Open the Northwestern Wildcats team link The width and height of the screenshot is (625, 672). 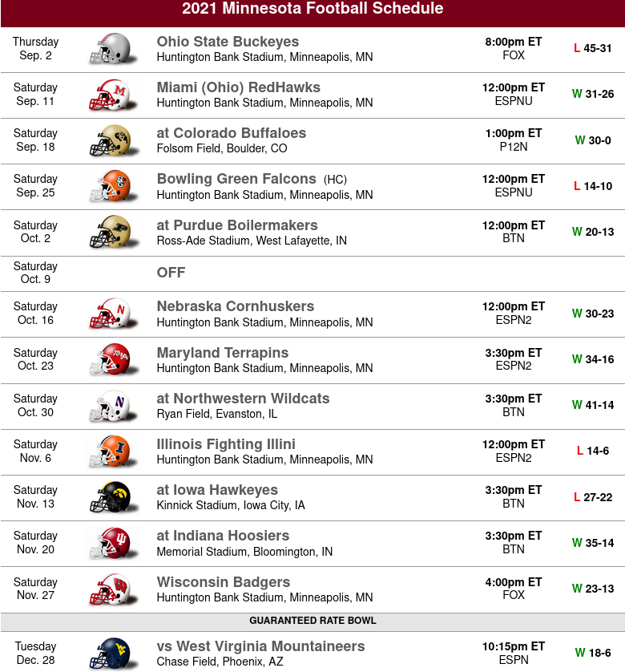[x=243, y=399]
